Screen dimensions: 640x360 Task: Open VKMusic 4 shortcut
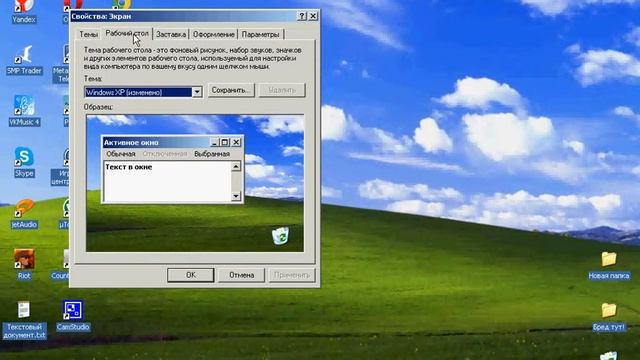tap(24, 111)
